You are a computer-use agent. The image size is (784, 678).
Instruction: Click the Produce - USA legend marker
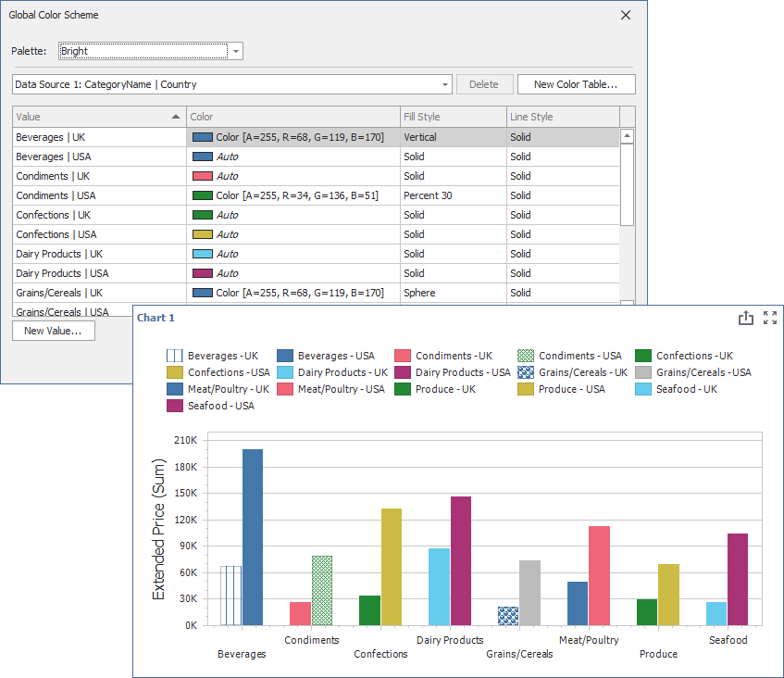pyautogui.click(x=526, y=389)
